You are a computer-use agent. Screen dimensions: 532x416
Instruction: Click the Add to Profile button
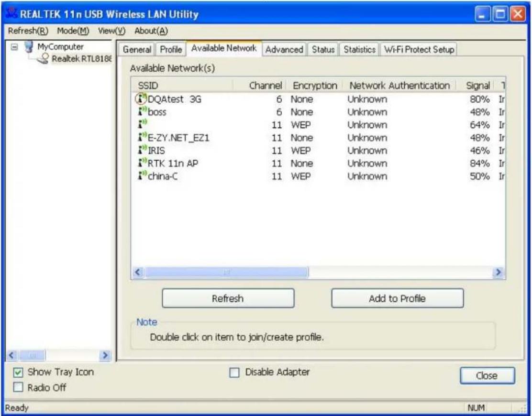[x=397, y=298]
